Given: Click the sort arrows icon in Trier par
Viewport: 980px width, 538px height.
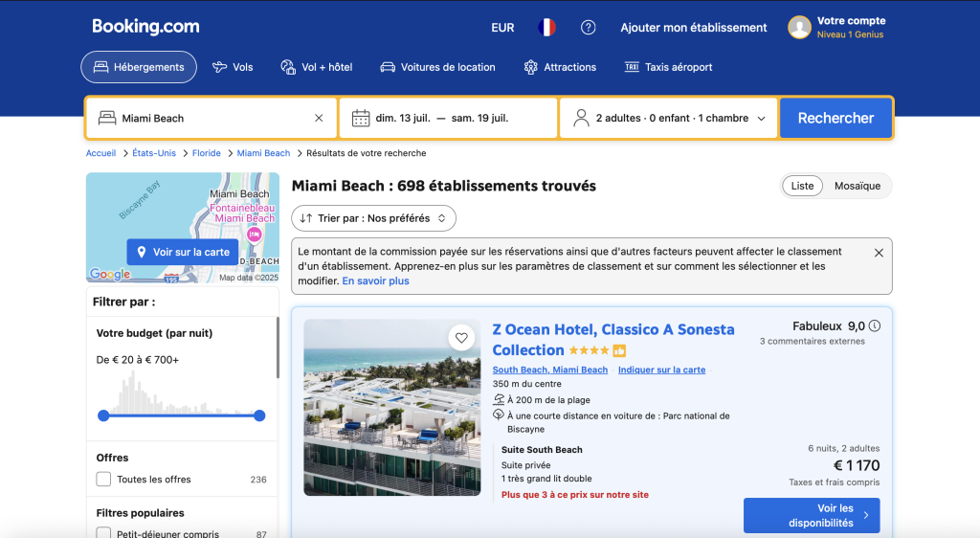Looking at the screenshot, I should [x=305, y=218].
